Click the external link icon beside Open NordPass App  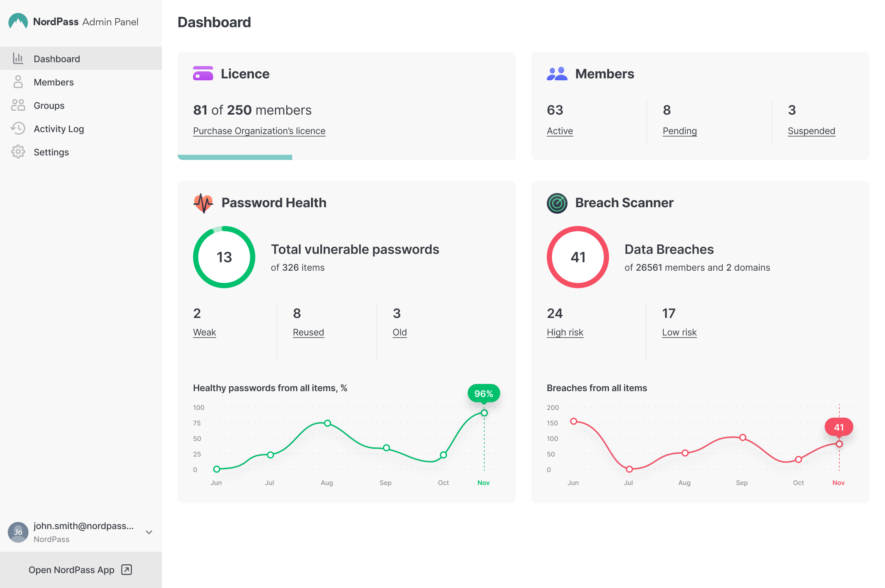point(126,569)
